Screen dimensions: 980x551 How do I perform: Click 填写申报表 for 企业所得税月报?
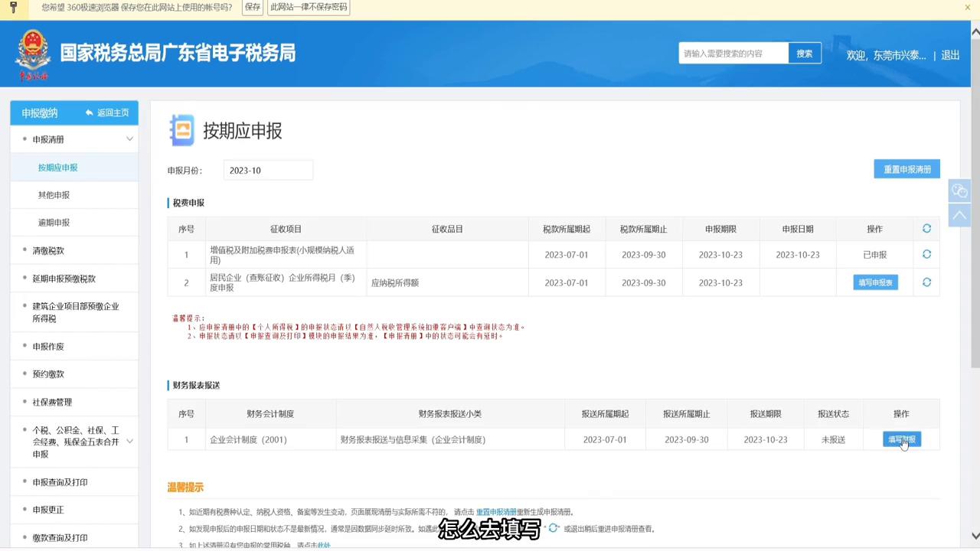click(874, 282)
